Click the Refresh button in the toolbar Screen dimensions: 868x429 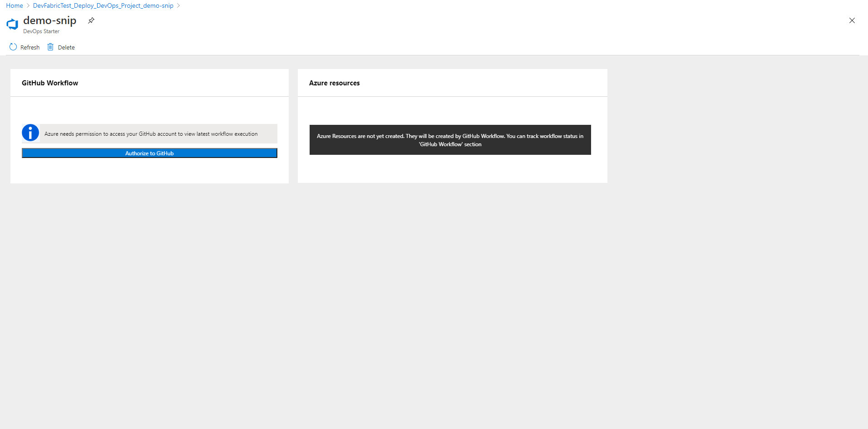[x=25, y=47]
